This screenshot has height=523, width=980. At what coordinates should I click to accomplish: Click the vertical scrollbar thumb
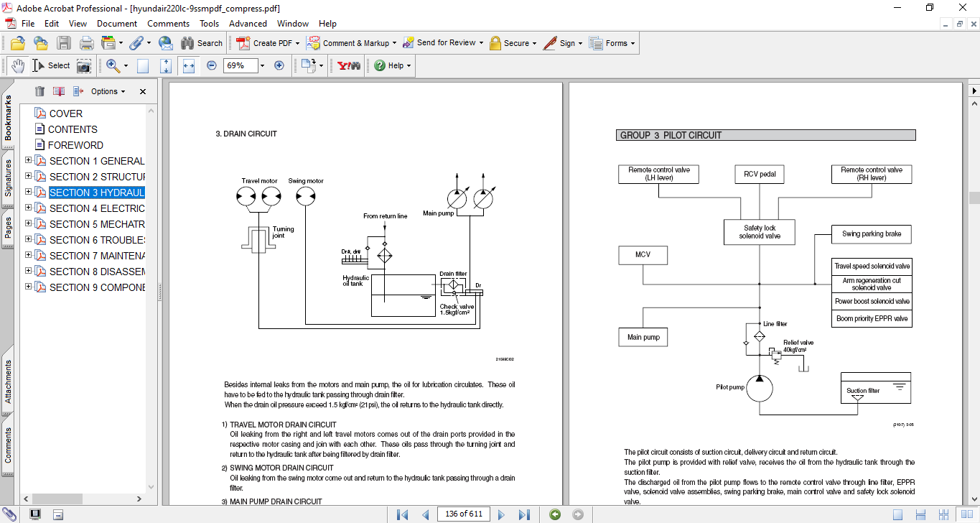(x=974, y=198)
